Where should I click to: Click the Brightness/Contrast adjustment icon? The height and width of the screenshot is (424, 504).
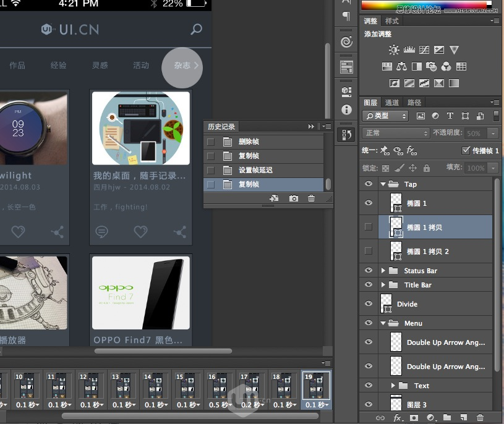tap(394, 49)
